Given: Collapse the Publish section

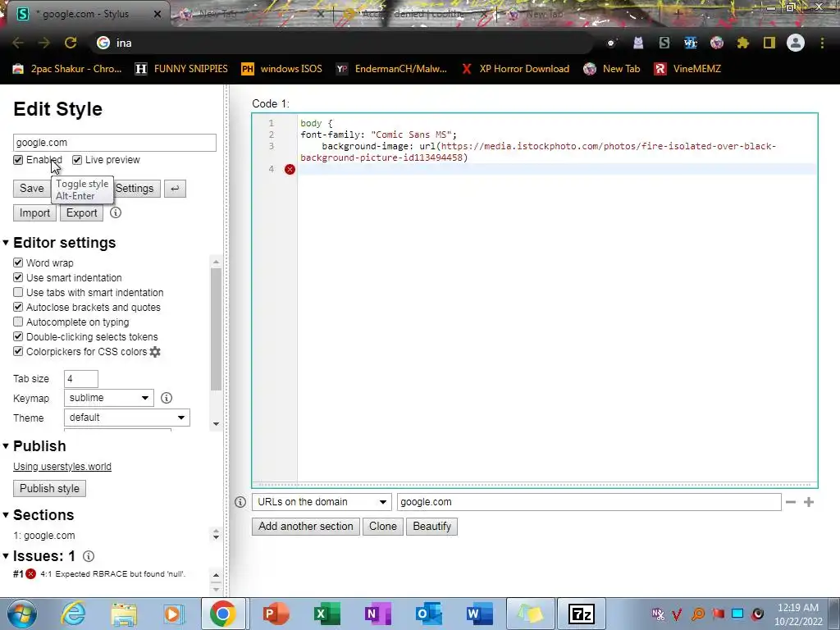Looking at the screenshot, I should pyautogui.click(x=6, y=446).
